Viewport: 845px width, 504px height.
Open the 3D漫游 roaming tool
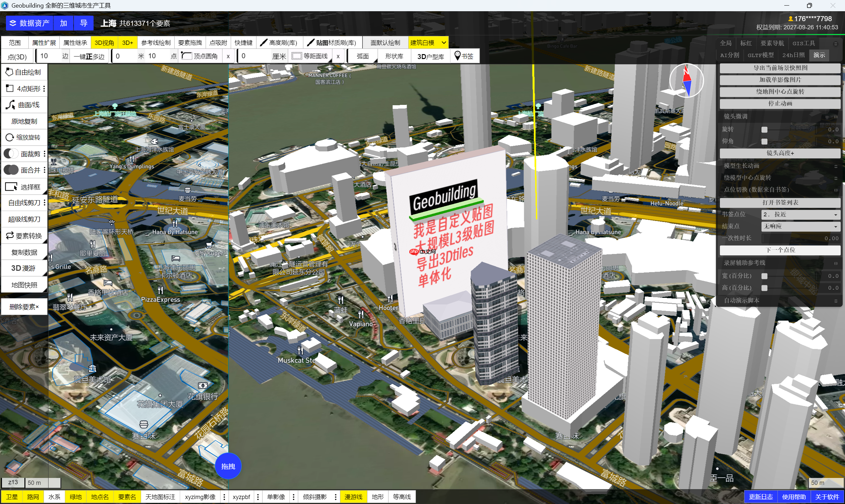(24, 268)
